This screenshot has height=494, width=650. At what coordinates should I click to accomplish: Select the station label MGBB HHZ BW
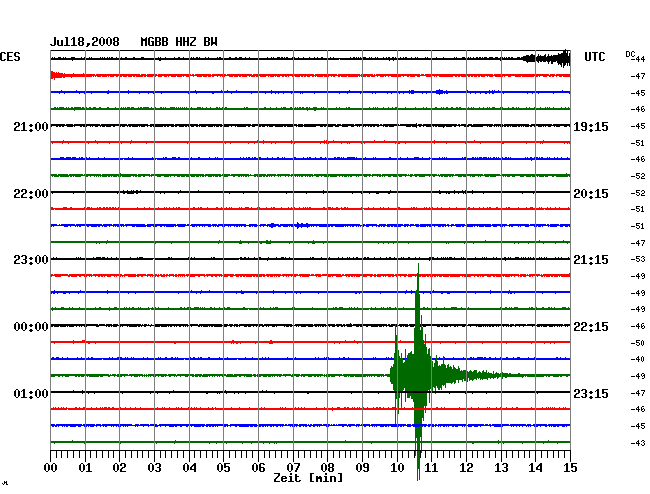click(x=179, y=42)
